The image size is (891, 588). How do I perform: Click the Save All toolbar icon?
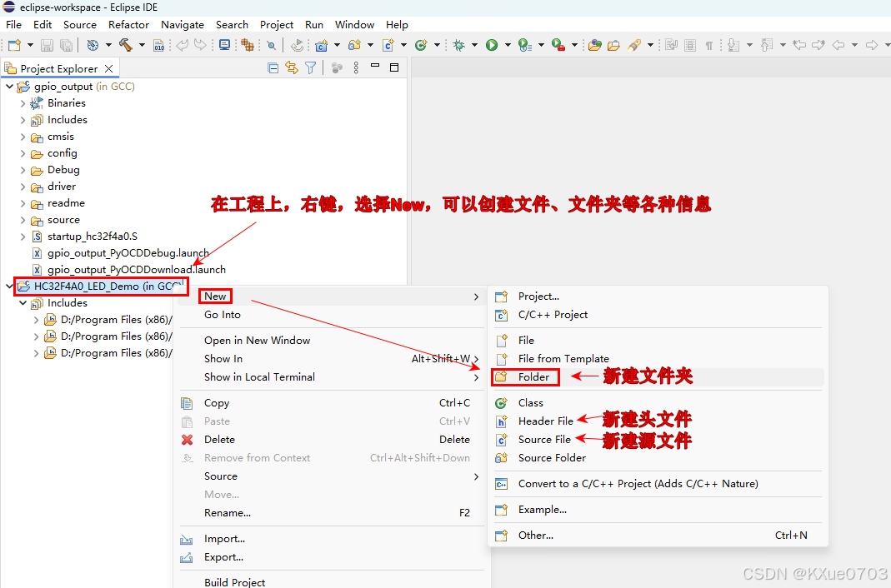pos(67,46)
